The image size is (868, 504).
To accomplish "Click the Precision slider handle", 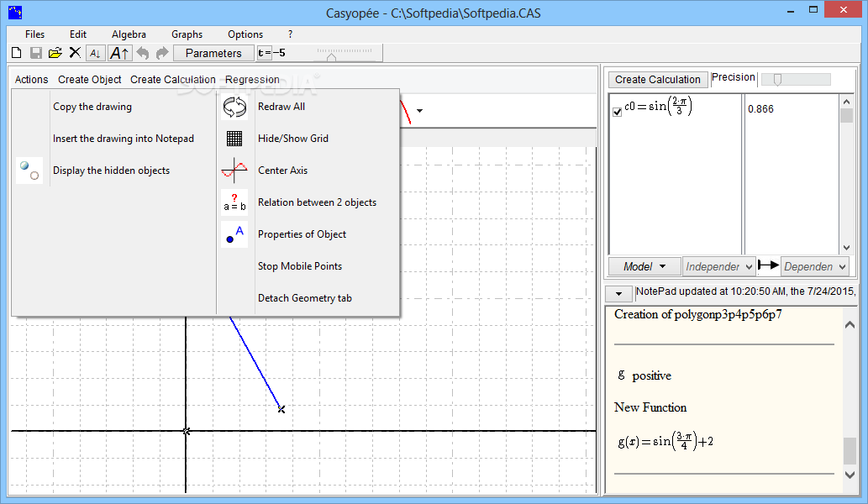I will (778, 80).
